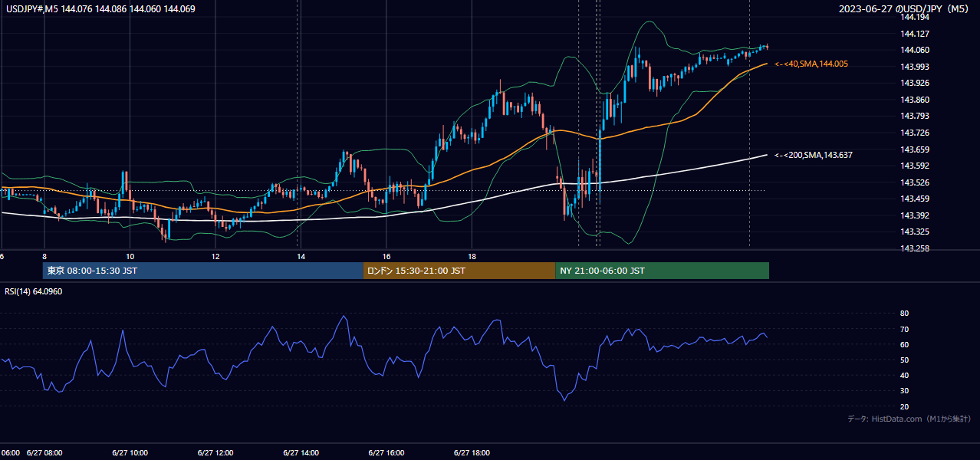Viewport: 980px width, 460px height.
Task: Click the 6/27 18:00 date label
Action: [x=472, y=453]
